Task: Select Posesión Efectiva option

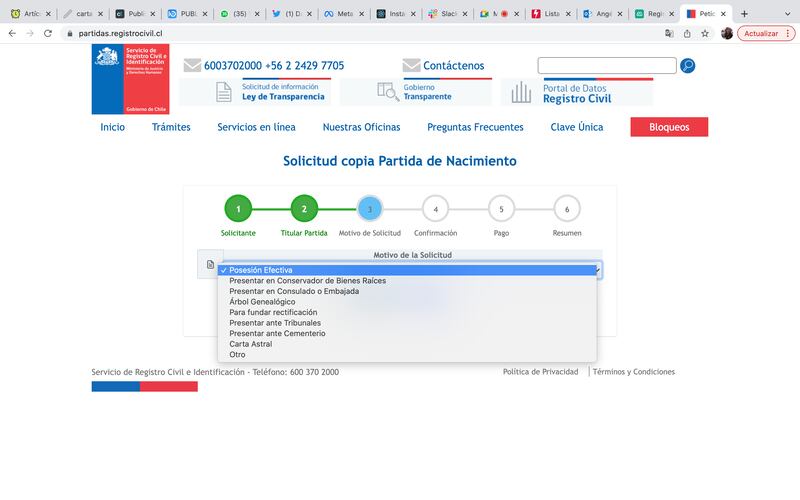Action: pyautogui.click(x=407, y=270)
